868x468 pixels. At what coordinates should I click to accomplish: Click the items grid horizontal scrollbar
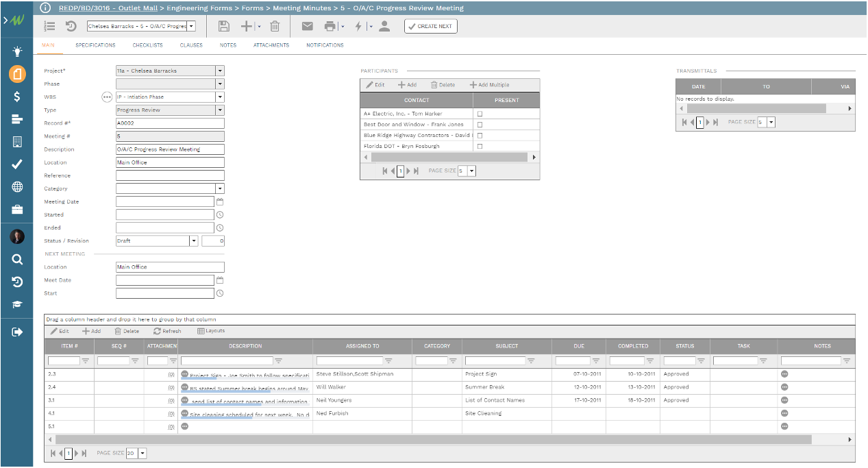pyautogui.click(x=433, y=439)
